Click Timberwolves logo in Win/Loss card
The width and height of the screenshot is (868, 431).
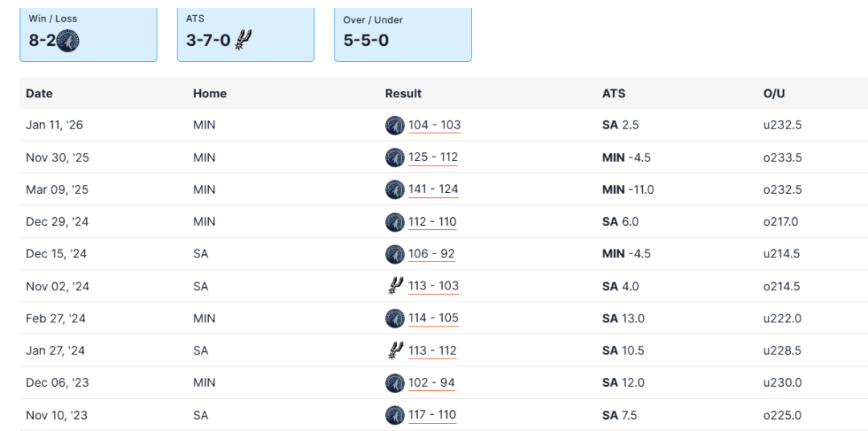point(68,40)
